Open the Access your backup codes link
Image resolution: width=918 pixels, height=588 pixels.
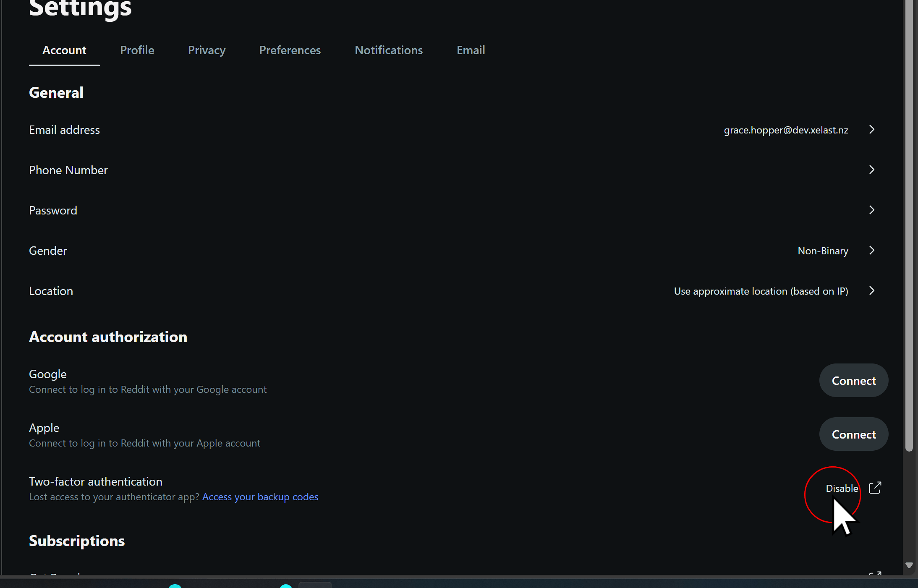pyautogui.click(x=260, y=497)
